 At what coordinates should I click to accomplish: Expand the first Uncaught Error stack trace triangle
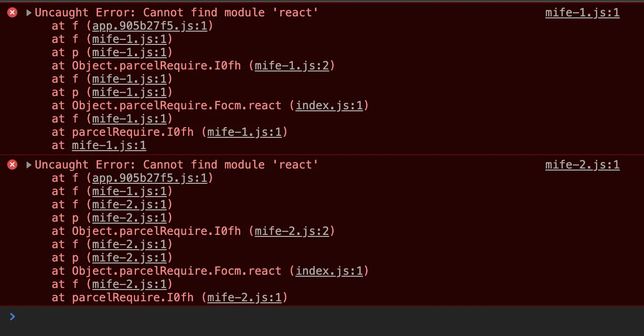(29, 13)
